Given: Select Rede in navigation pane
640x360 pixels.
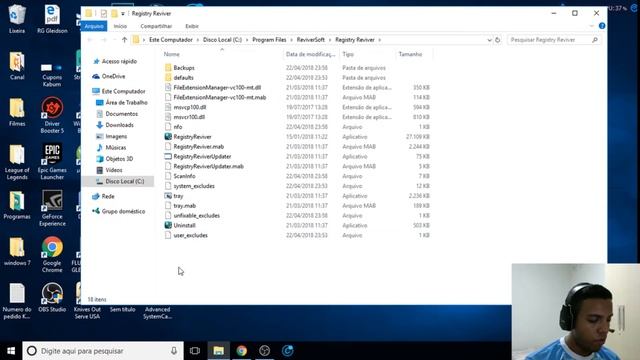Looking at the screenshot, I should pos(108,196).
